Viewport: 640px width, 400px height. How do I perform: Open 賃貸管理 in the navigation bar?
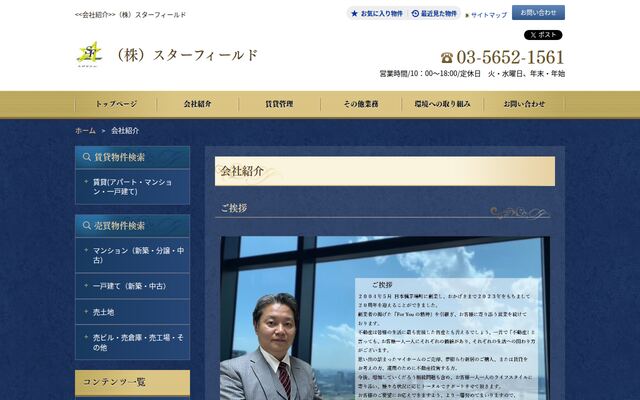pos(279,104)
